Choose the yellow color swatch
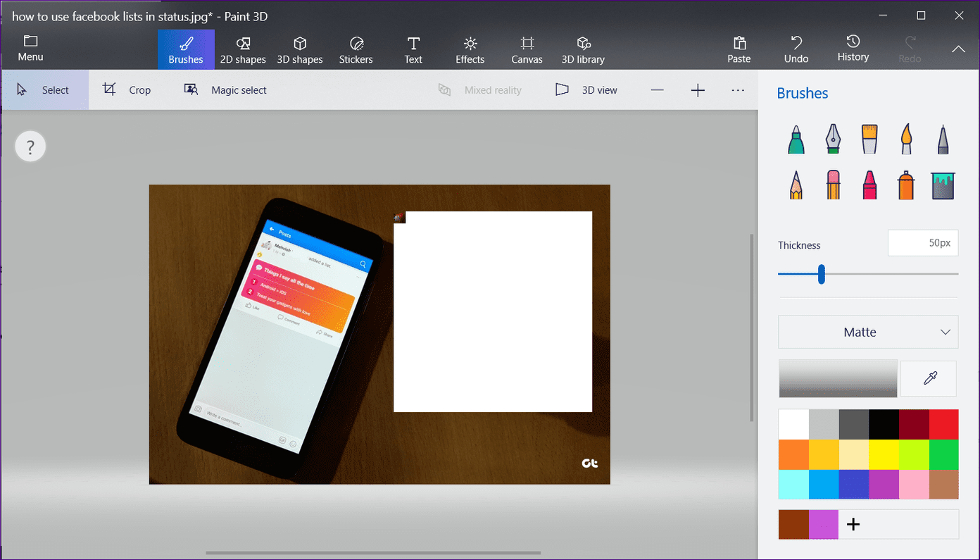The height and width of the screenshot is (560, 980). click(x=884, y=454)
